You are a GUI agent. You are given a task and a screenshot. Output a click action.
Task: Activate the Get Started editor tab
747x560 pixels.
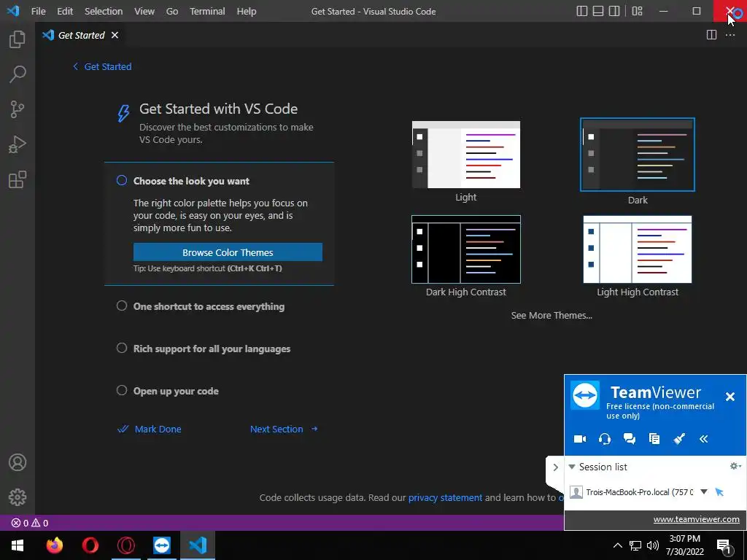click(x=80, y=35)
